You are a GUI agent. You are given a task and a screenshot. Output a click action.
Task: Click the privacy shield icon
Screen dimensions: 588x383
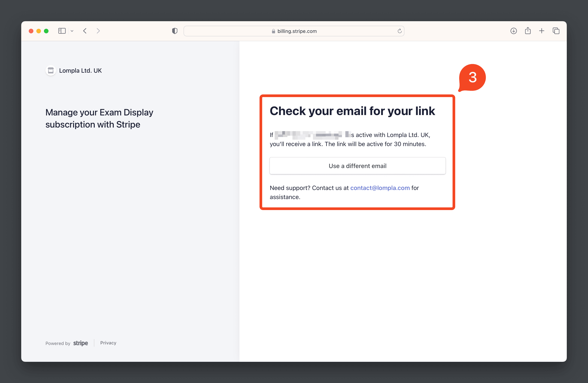(175, 31)
